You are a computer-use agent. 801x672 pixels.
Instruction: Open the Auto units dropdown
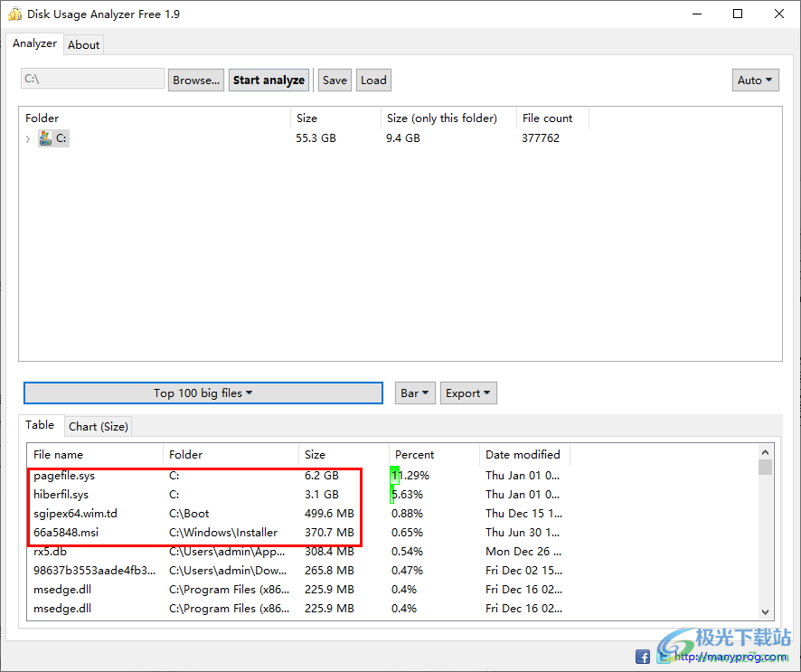(x=755, y=80)
